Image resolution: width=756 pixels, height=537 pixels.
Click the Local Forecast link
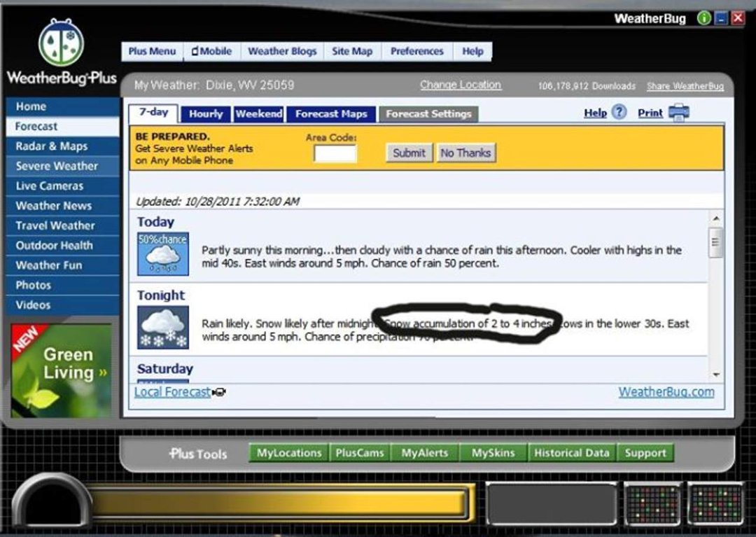[173, 392]
